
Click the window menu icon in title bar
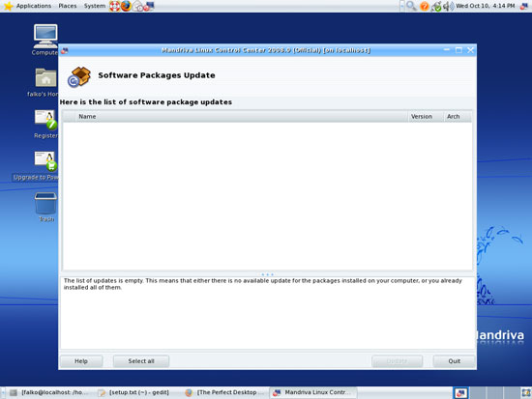pos(65,50)
